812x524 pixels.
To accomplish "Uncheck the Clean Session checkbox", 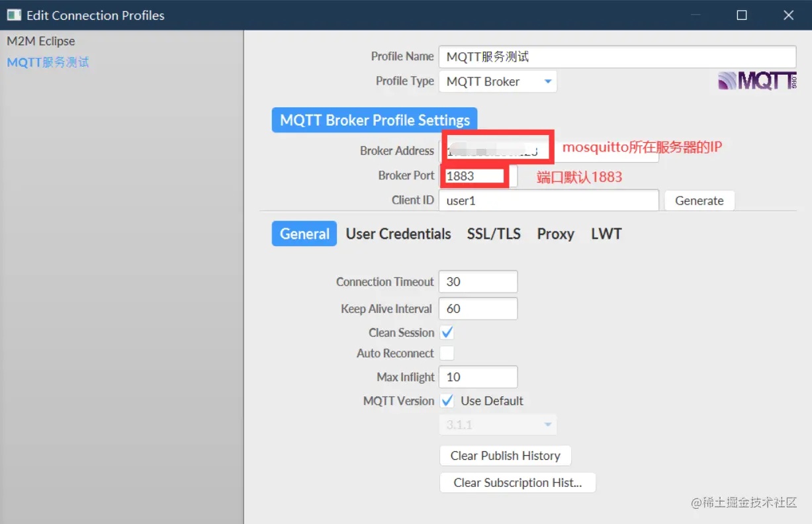I will click(447, 332).
